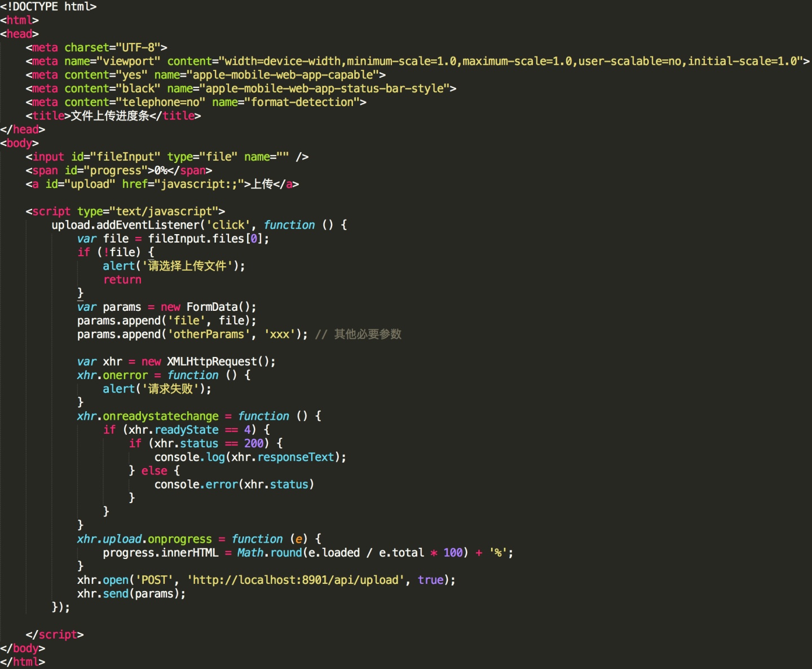Click the title text 文件上传进度条
The width and height of the screenshot is (812, 669).
(110, 116)
